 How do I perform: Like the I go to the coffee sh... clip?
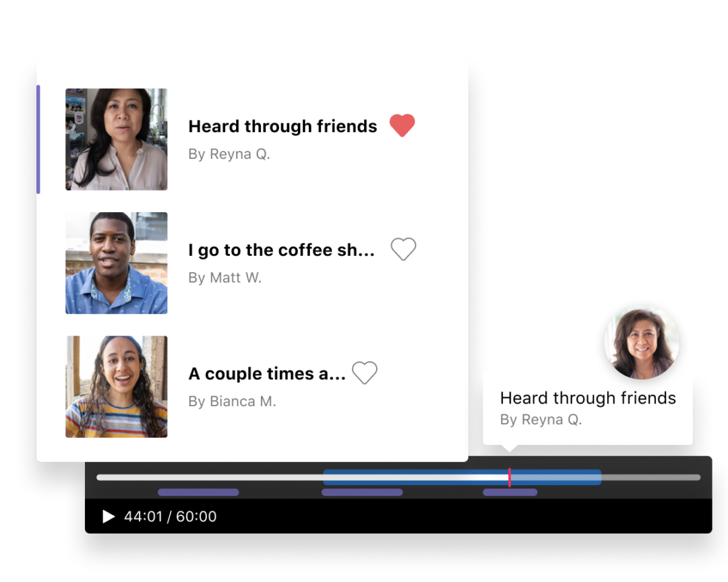click(x=403, y=249)
